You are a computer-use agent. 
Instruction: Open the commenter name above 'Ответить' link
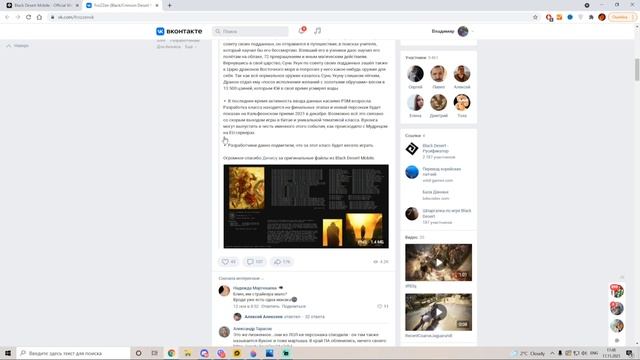(255, 288)
